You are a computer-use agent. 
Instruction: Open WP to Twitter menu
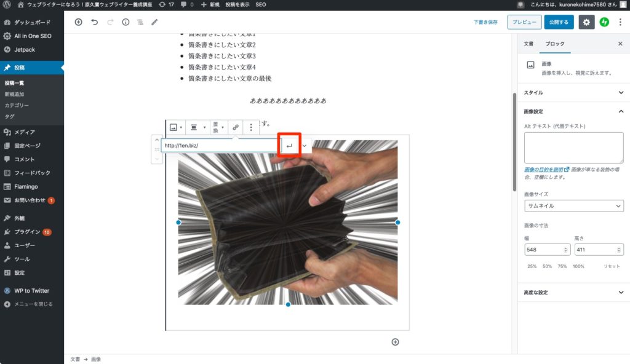click(x=32, y=290)
